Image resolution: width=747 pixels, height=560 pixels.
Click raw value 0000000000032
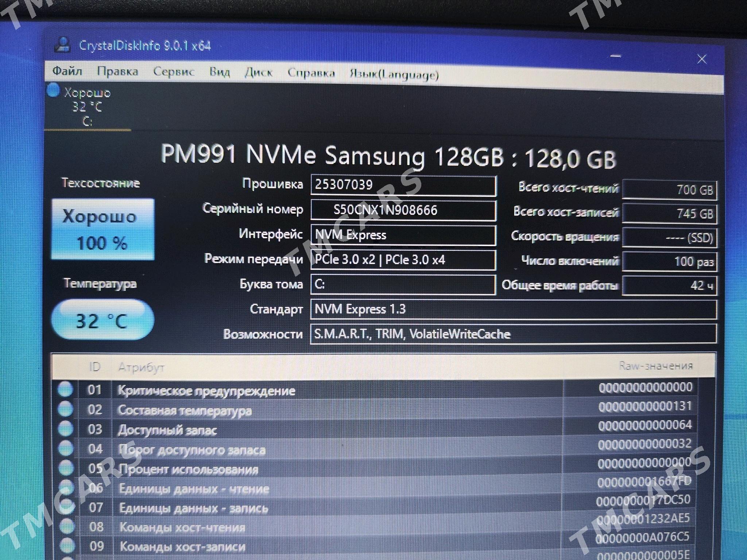click(x=645, y=444)
